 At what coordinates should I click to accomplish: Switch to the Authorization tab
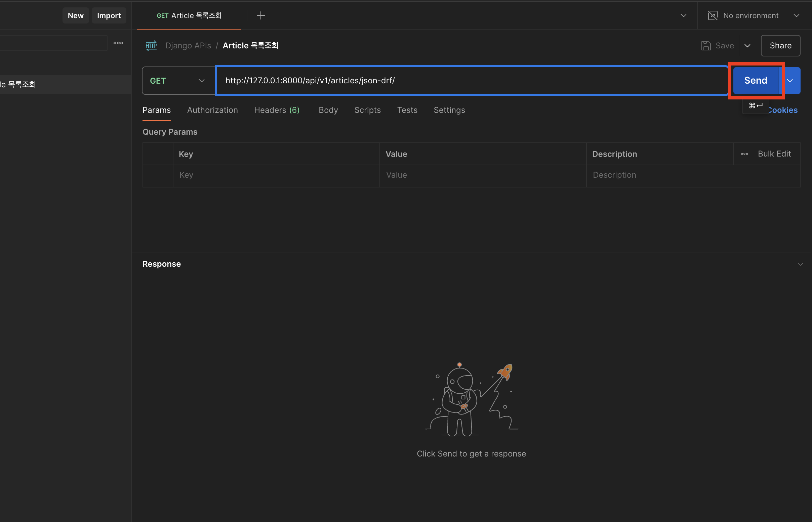coord(212,110)
